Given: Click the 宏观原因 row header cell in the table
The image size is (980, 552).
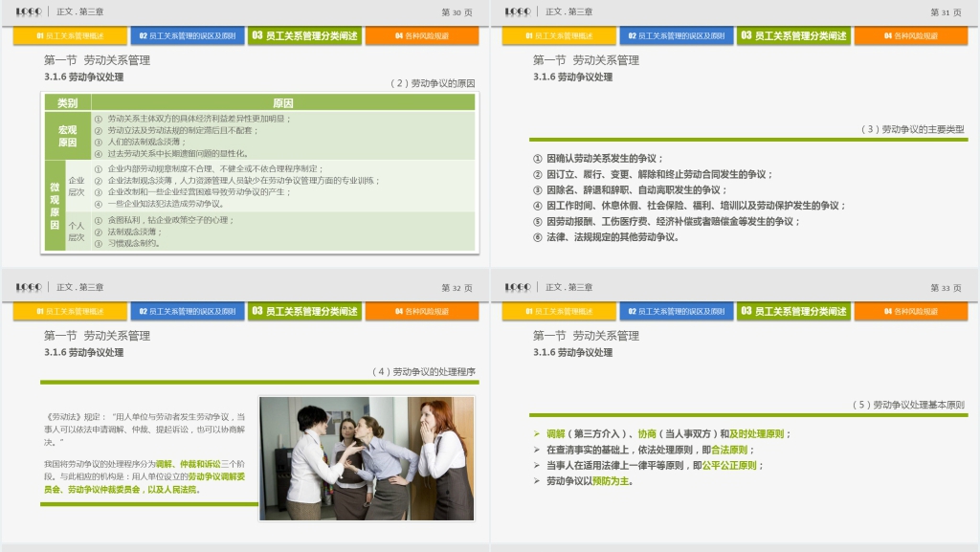Looking at the screenshot, I should (67, 136).
